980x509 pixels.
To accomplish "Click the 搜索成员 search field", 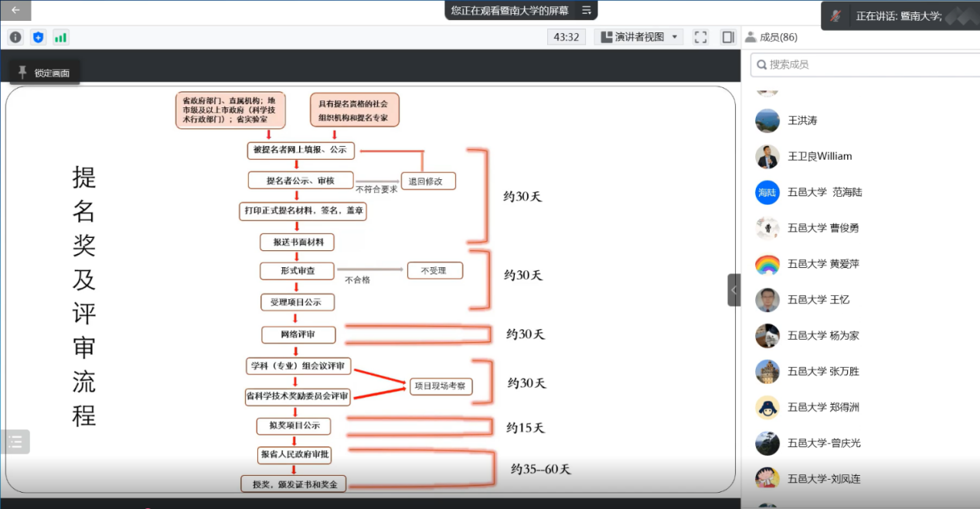I will point(858,64).
